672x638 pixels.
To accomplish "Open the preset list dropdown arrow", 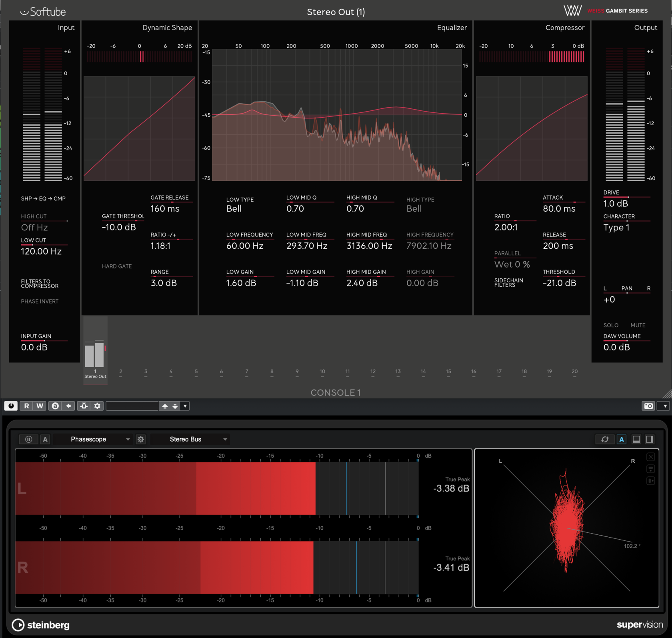I will (x=185, y=406).
